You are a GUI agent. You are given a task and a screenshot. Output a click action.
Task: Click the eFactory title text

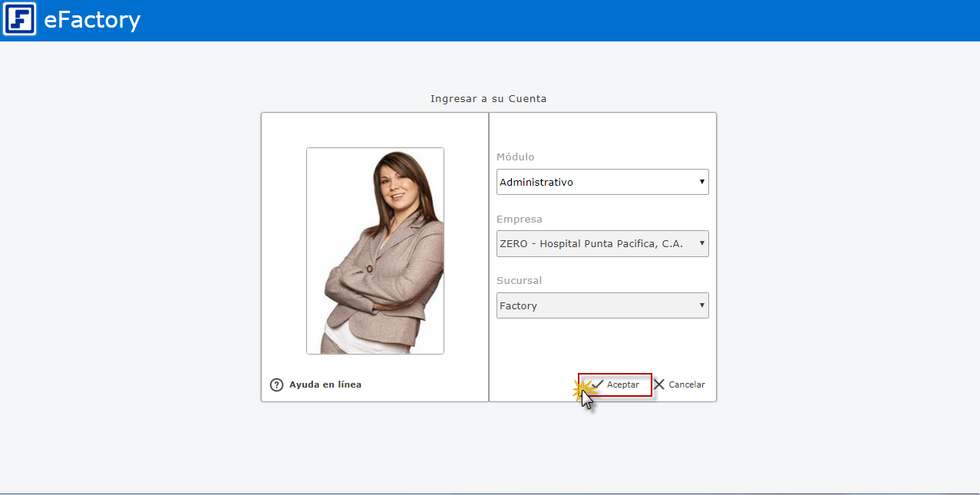[92, 20]
